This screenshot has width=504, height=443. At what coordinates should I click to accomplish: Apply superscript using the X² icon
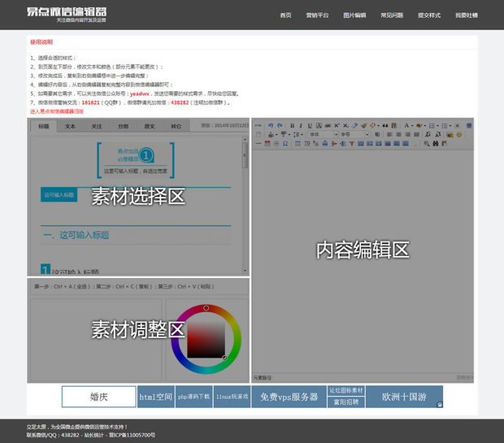pos(337,126)
